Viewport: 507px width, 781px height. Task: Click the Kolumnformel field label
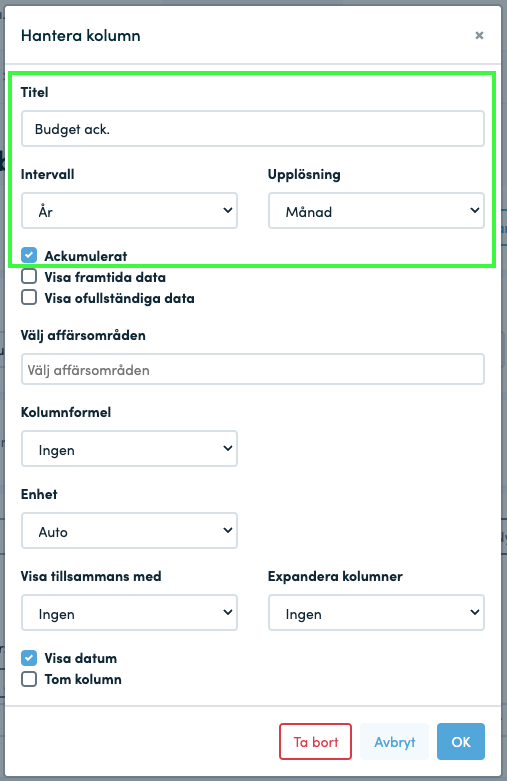[x=66, y=412]
